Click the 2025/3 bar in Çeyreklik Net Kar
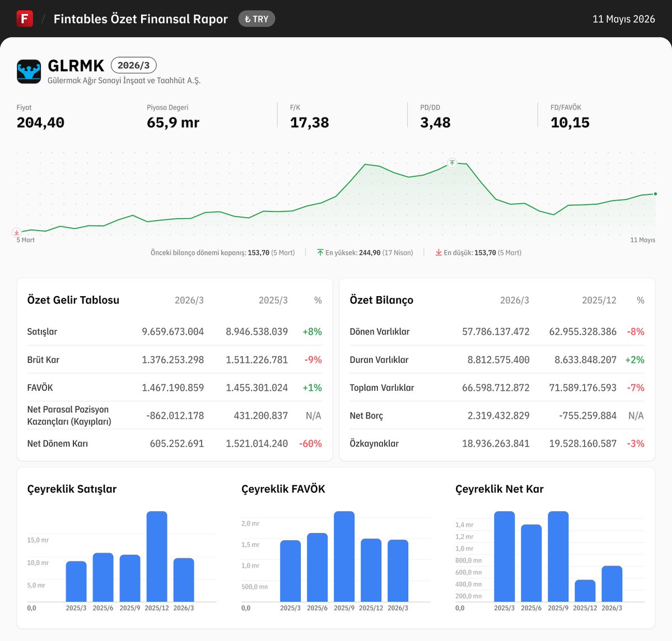 click(x=505, y=556)
